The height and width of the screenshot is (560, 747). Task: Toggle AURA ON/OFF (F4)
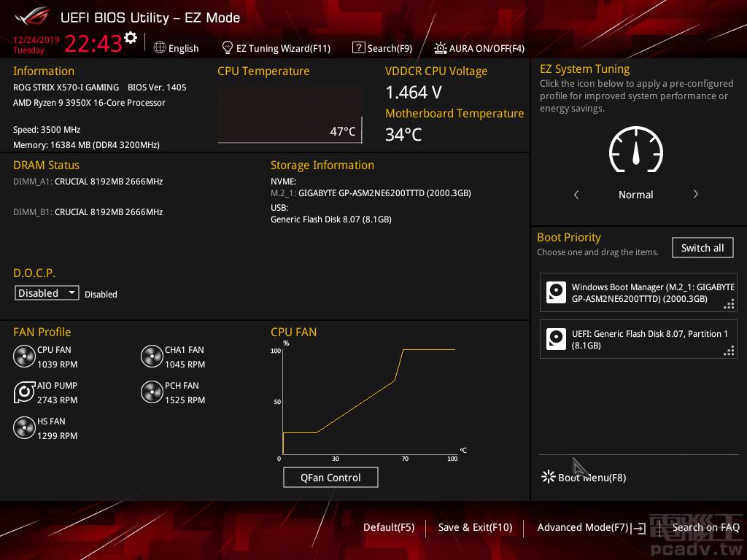tap(479, 48)
